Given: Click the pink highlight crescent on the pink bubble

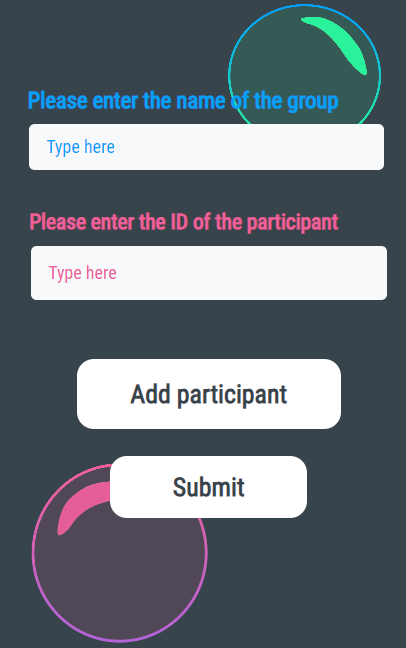Looking at the screenshot, I should 81,508.
